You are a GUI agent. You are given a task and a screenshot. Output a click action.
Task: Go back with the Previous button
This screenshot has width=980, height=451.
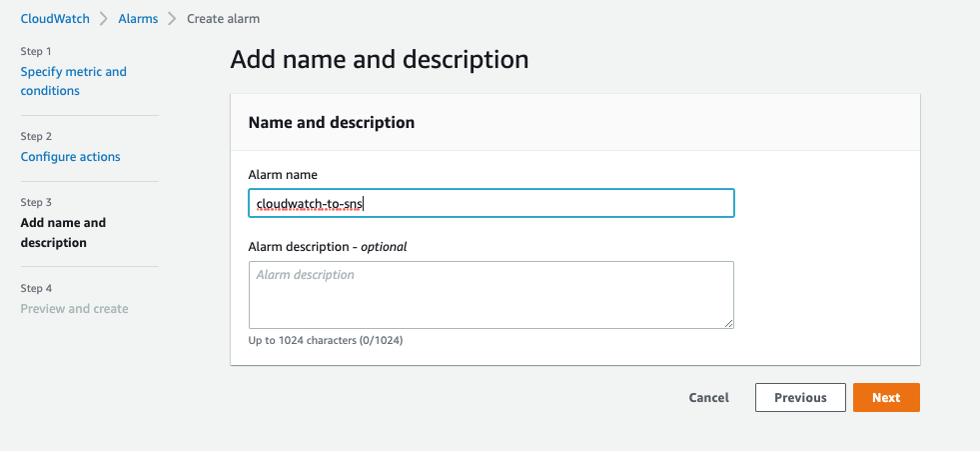(x=800, y=398)
